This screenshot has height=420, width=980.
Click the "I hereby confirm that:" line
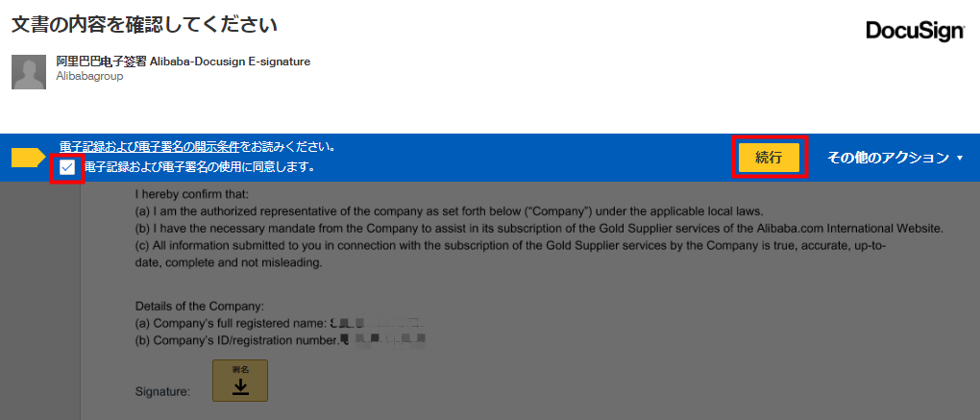tap(192, 196)
